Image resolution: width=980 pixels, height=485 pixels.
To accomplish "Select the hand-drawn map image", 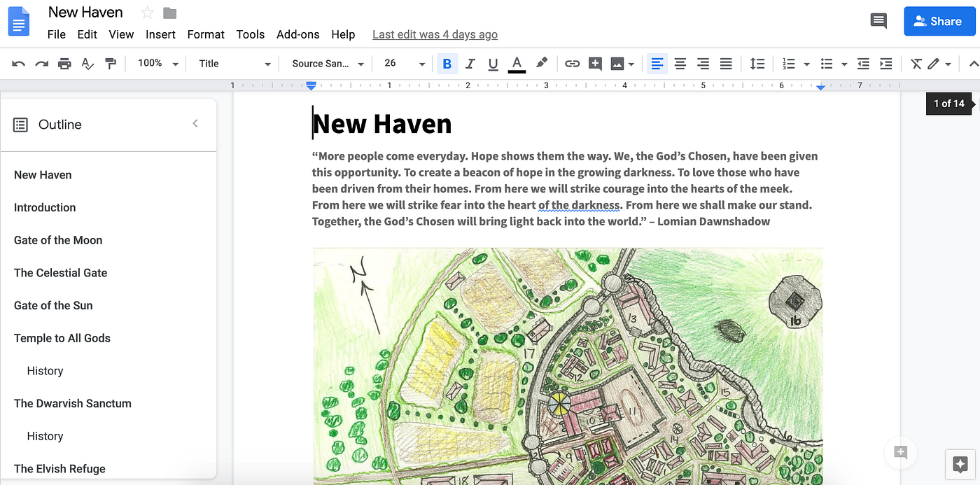I will tap(568, 365).
